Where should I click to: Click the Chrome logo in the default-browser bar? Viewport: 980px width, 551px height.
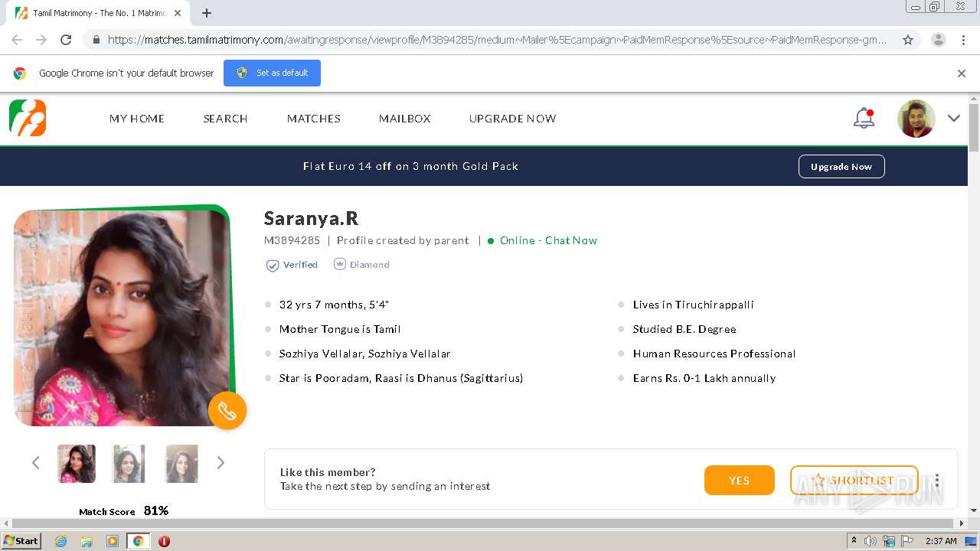20,73
